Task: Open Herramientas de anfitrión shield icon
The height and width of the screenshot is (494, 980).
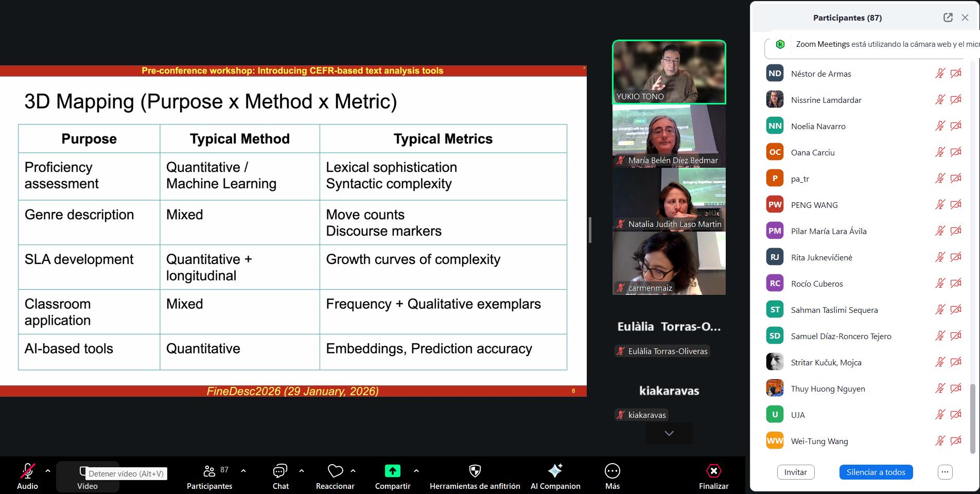Action: pyautogui.click(x=475, y=471)
